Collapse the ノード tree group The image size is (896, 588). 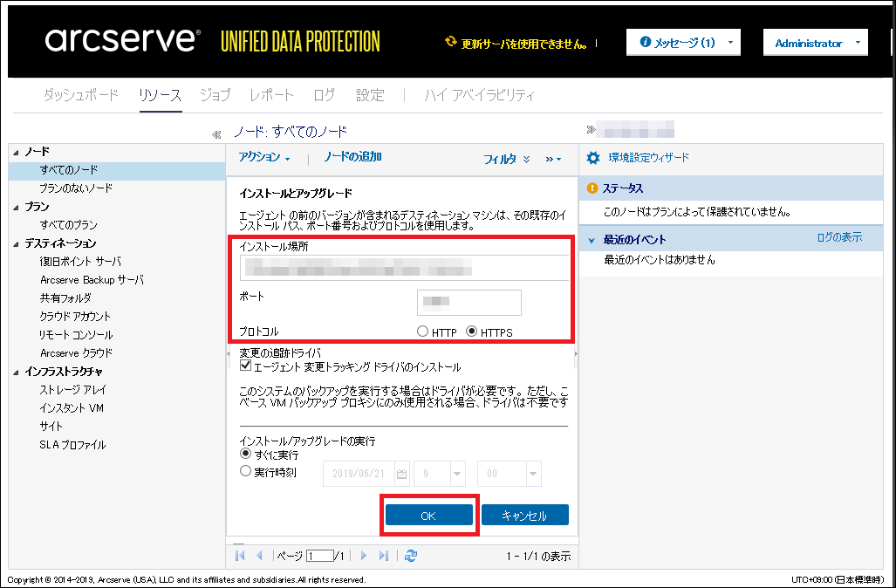(16, 153)
